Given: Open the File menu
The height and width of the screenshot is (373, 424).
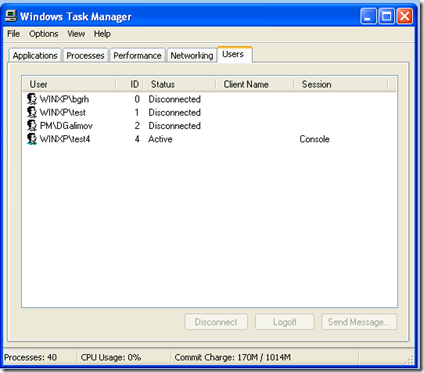Looking at the screenshot, I should (x=14, y=34).
